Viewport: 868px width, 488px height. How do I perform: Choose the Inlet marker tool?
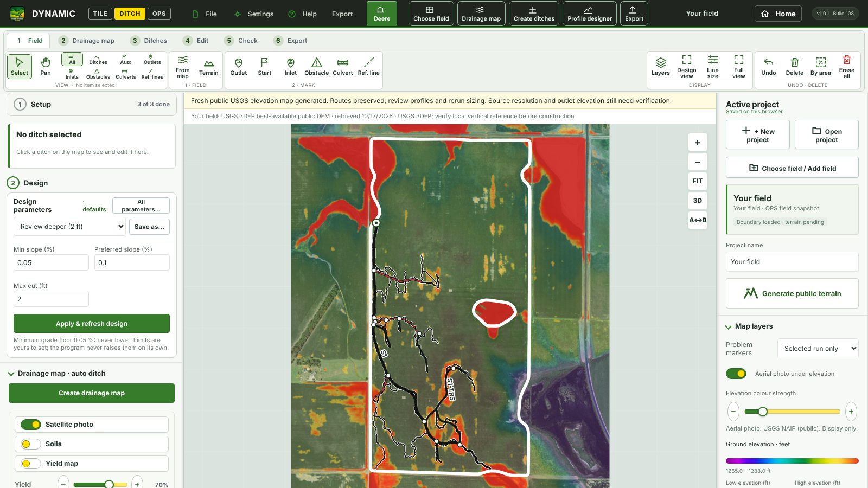click(291, 67)
